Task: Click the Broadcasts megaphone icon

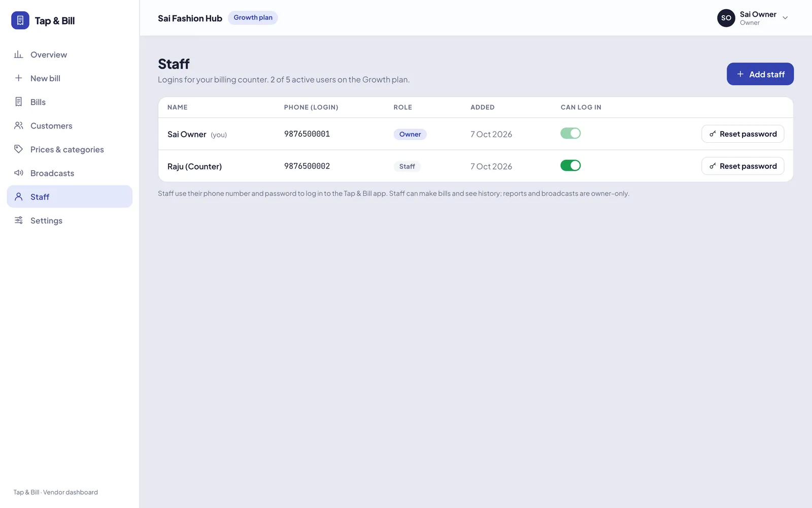Action: [x=19, y=173]
